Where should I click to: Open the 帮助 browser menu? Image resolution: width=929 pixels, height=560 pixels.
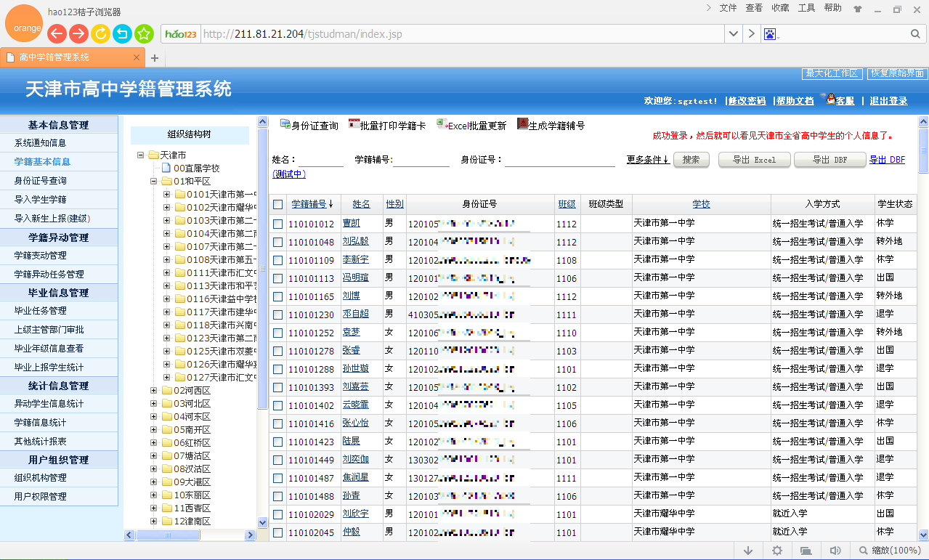click(832, 8)
